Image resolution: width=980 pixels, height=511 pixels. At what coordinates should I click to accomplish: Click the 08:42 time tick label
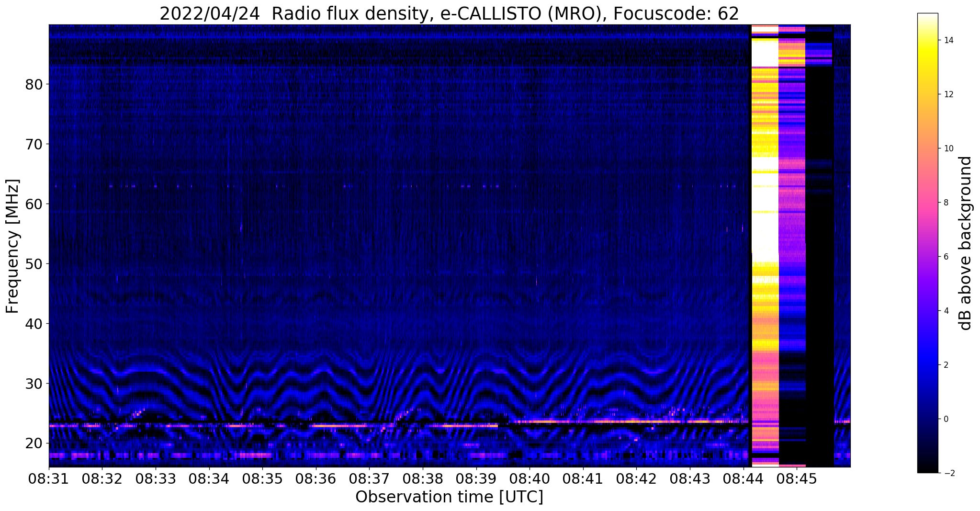tap(636, 478)
